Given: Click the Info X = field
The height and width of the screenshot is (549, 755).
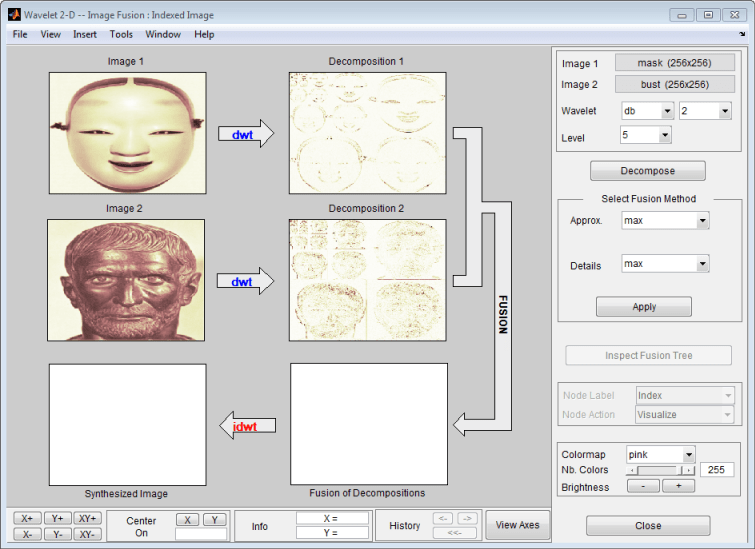Looking at the screenshot, I should click(332, 518).
